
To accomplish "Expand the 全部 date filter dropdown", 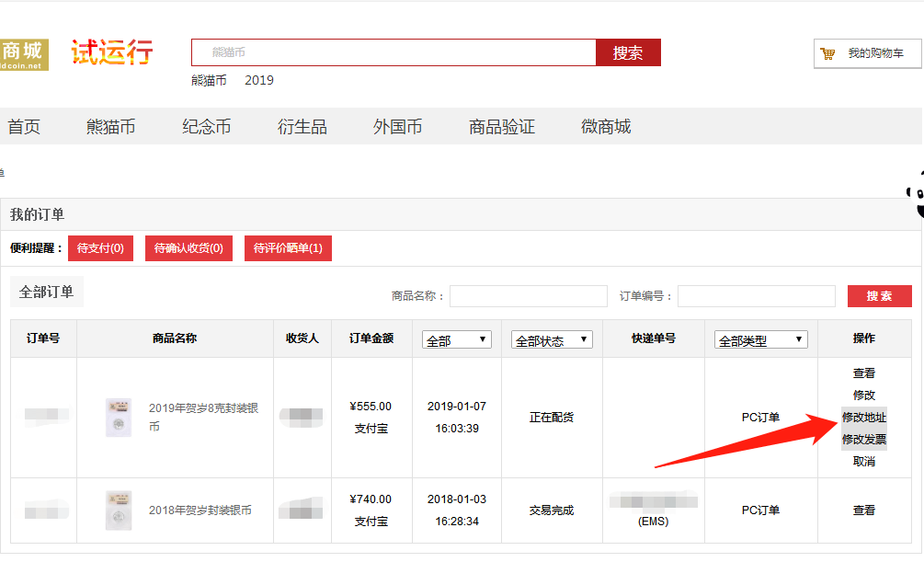I will coord(457,340).
